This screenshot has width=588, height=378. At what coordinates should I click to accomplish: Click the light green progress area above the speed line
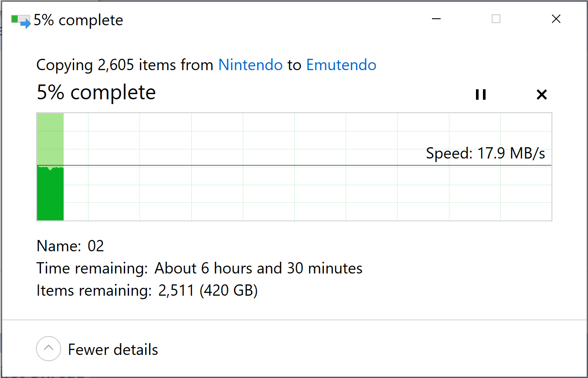tap(51, 139)
